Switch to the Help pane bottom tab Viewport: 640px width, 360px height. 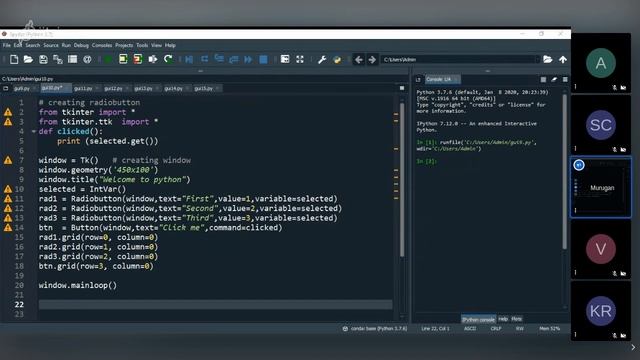point(503,319)
